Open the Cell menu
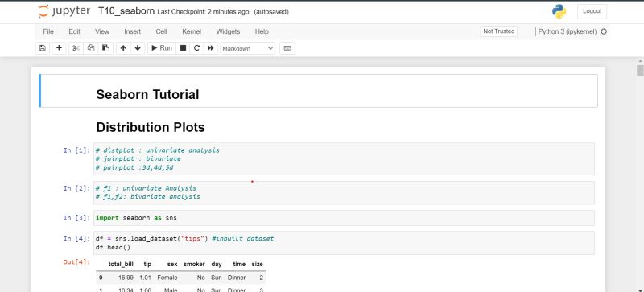The width and height of the screenshot is (644, 292). [162, 31]
